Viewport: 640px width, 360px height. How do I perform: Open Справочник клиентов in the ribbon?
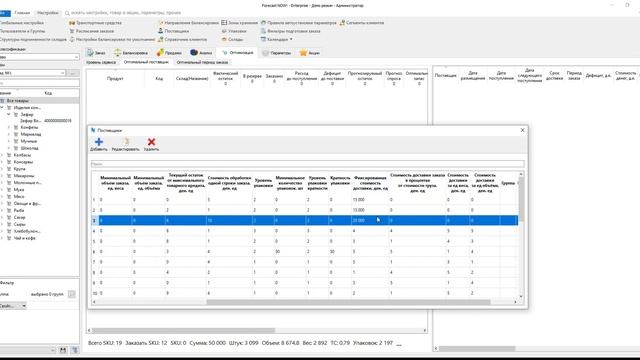coord(182,40)
